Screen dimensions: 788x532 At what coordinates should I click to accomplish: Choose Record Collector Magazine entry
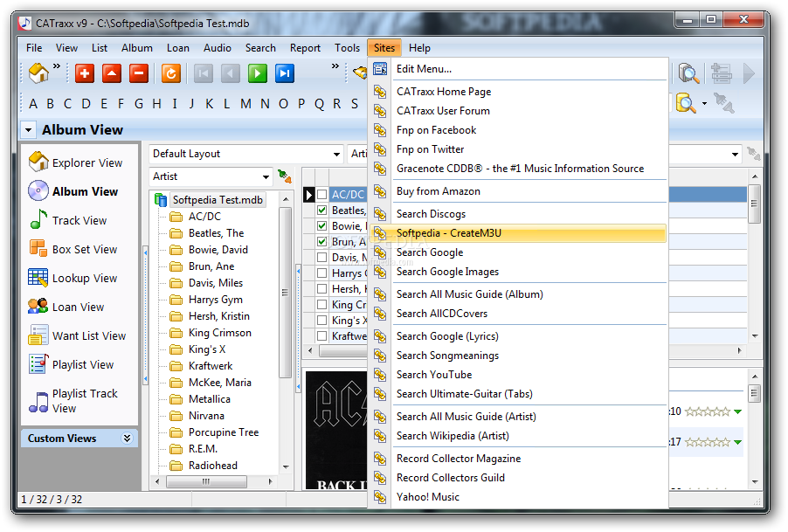(x=518, y=459)
